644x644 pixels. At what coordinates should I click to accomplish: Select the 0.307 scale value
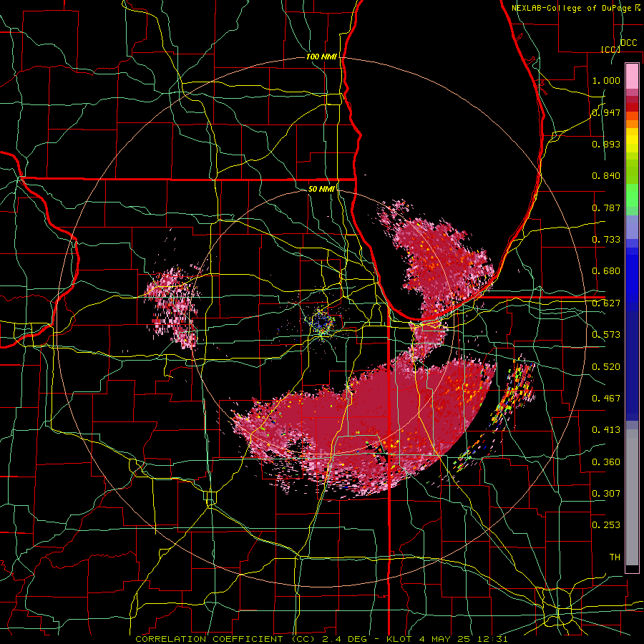pyautogui.click(x=606, y=493)
